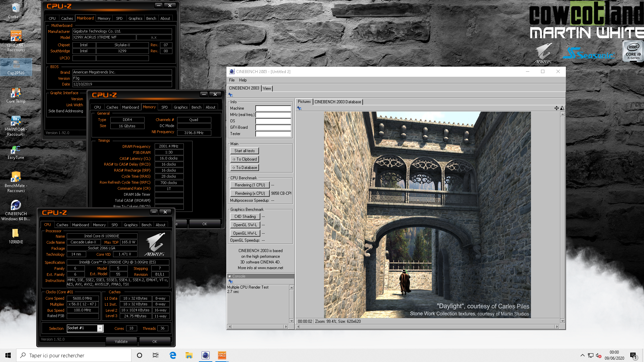The width and height of the screenshot is (644, 362).
Task: Click the Machine input field
Action: coord(273,108)
